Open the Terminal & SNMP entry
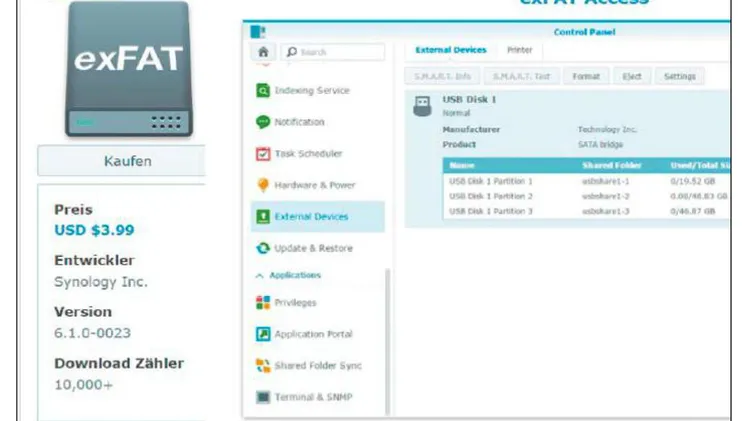This screenshot has height=421, width=750. (x=313, y=397)
